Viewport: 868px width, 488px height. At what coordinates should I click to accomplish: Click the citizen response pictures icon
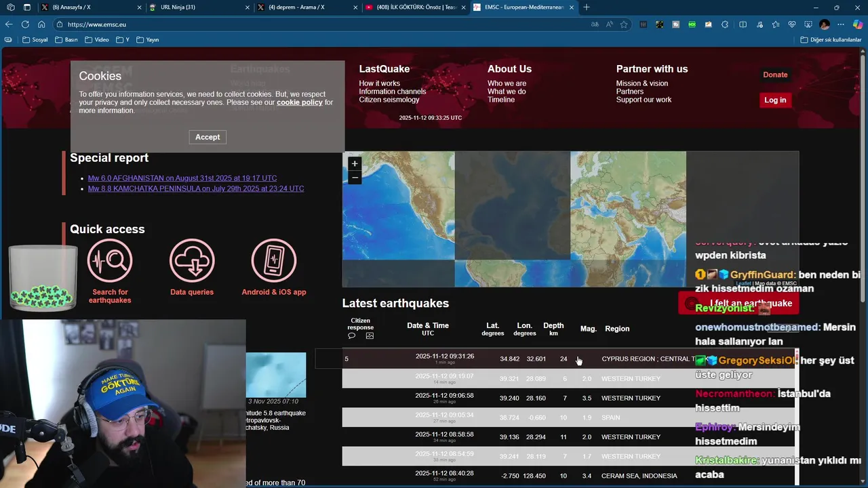coord(370,336)
